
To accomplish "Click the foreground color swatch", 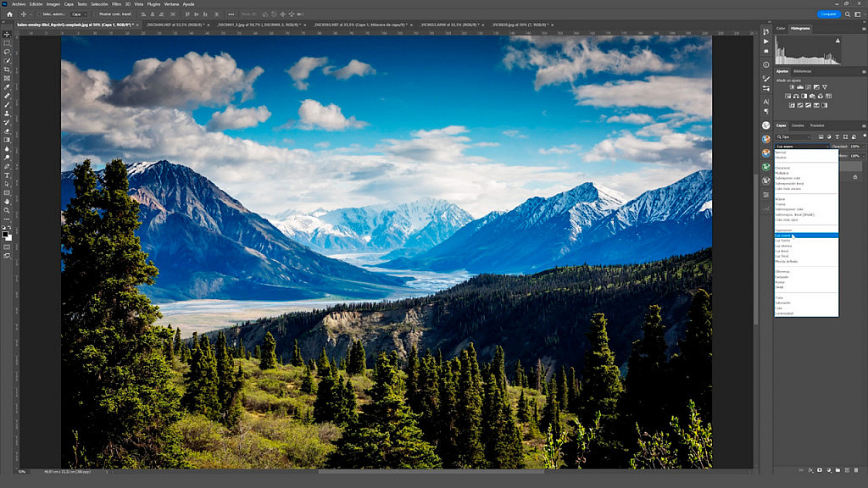I will coord(7,232).
